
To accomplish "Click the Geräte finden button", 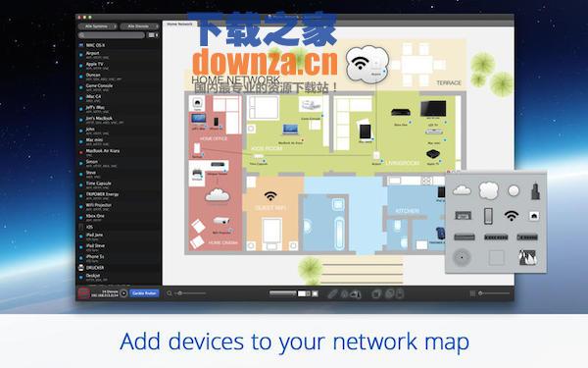I will coord(144,293).
